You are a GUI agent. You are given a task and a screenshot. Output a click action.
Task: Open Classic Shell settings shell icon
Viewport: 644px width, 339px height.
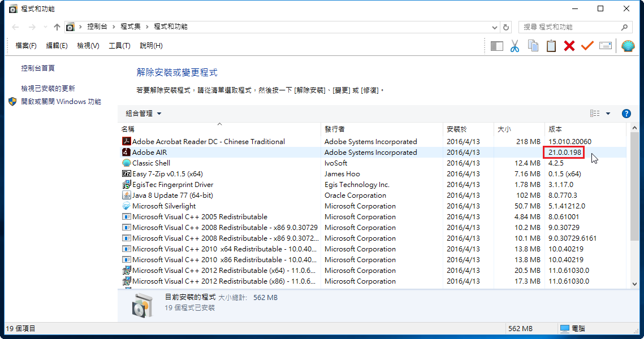[x=628, y=46]
